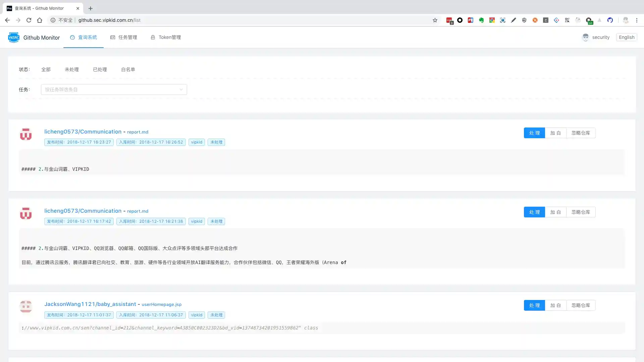The image size is (644, 362).
Task: Select the 白名单 status filter
Action: (x=128, y=69)
